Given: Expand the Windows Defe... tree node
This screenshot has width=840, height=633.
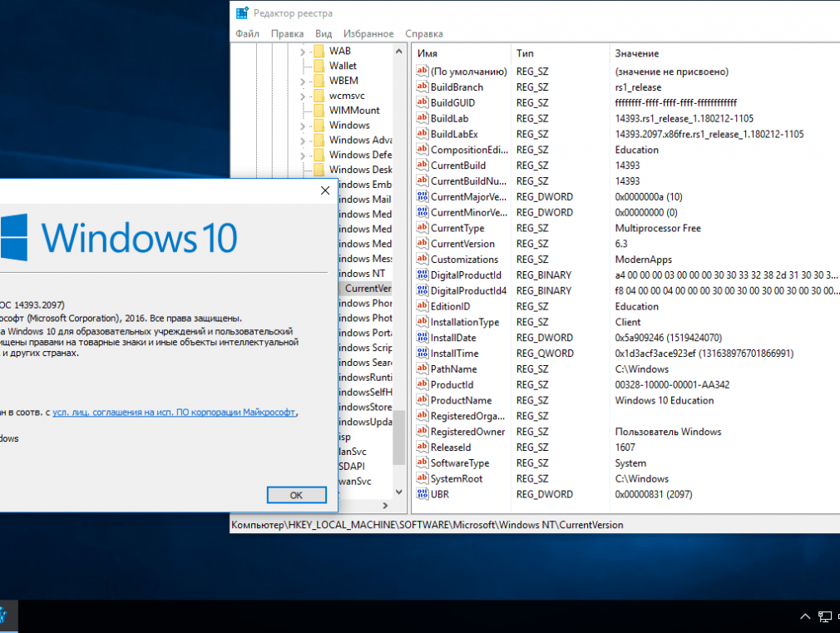Looking at the screenshot, I should [x=303, y=156].
